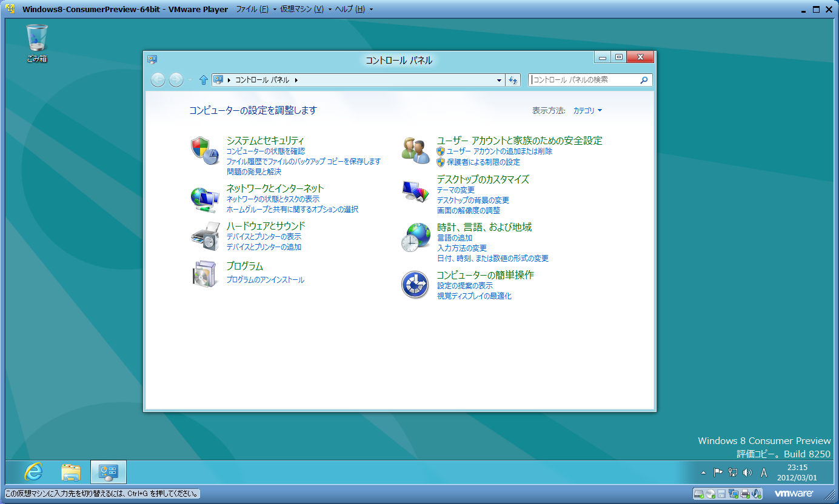
Task: Click the VMware sound card status icon
Action: coord(757,493)
